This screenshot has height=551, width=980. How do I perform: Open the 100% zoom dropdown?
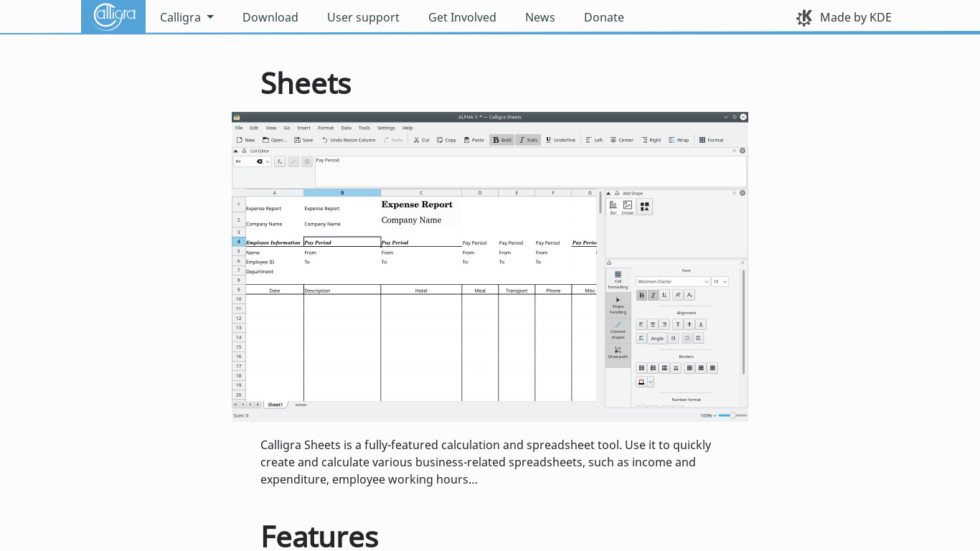point(708,415)
